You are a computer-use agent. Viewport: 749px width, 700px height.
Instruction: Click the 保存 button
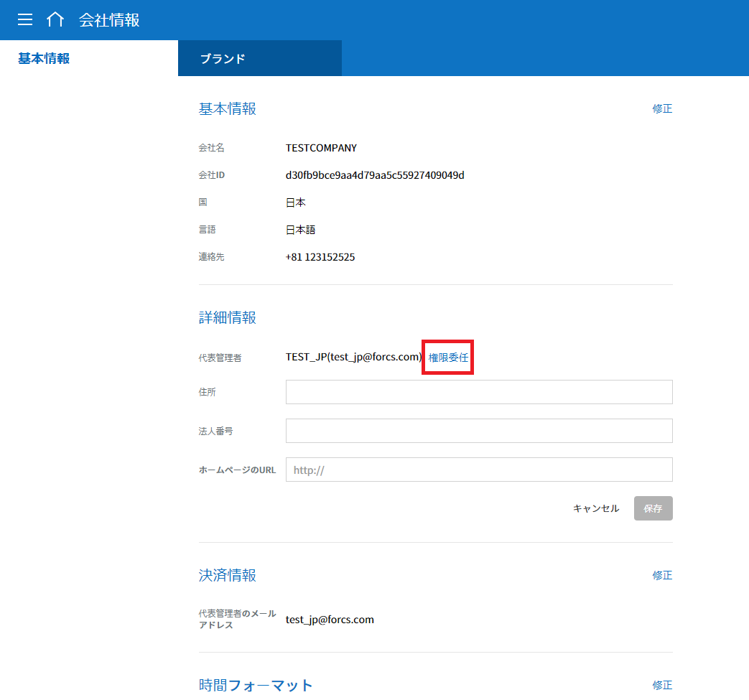coord(653,508)
